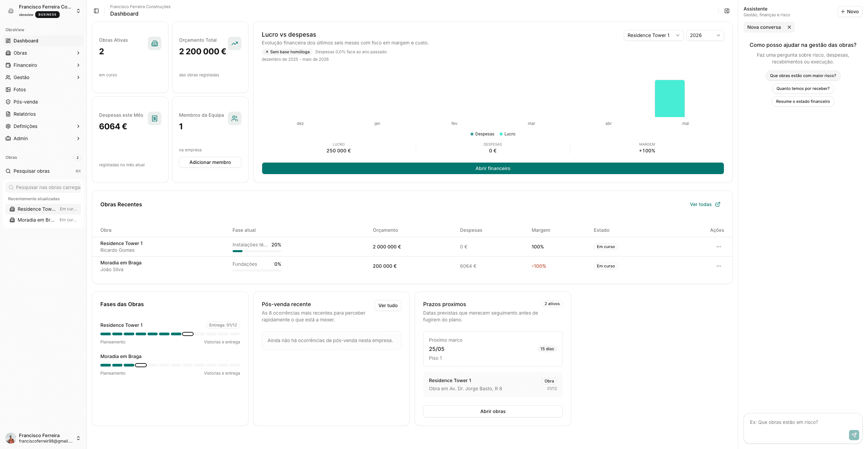Click the Relatórios document icon in sidebar
The height and width of the screenshot is (449, 868).
tap(8, 114)
